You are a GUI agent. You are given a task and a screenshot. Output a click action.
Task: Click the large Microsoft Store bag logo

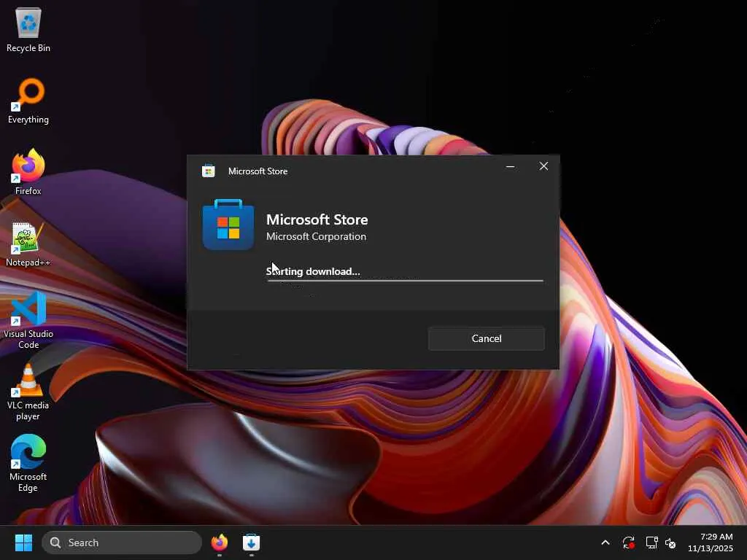(228, 225)
